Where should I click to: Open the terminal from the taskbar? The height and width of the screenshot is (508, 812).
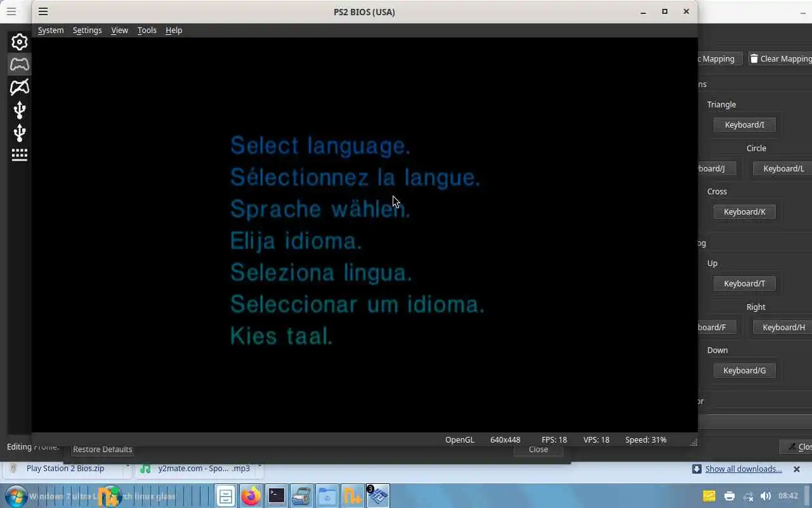(x=277, y=496)
